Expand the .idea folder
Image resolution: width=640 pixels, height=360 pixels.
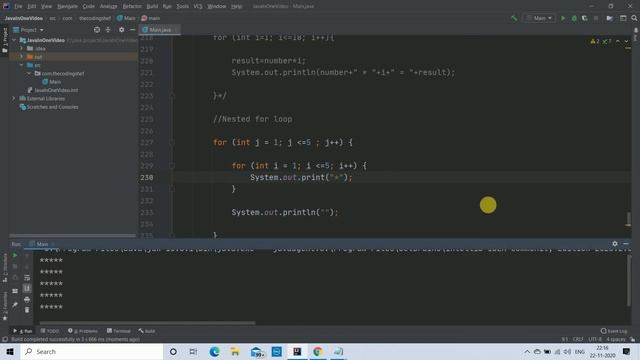[22, 48]
